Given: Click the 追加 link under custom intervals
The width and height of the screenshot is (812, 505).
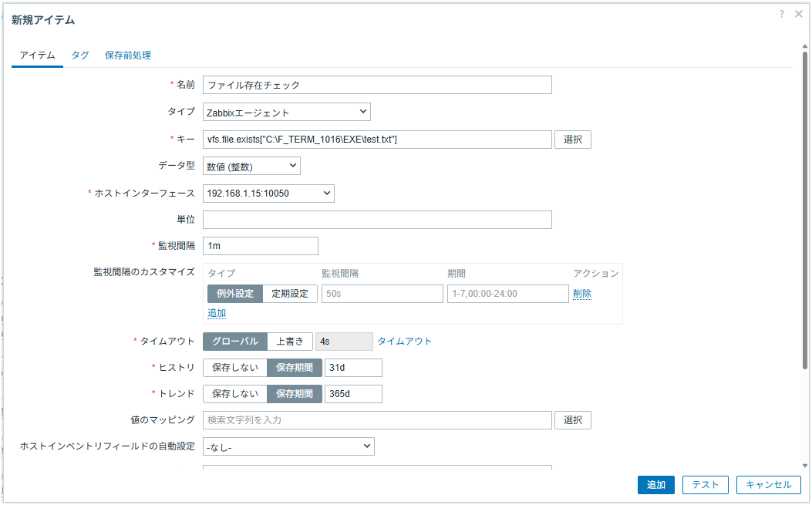Looking at the screenshot, I should (x=217, y=313).
